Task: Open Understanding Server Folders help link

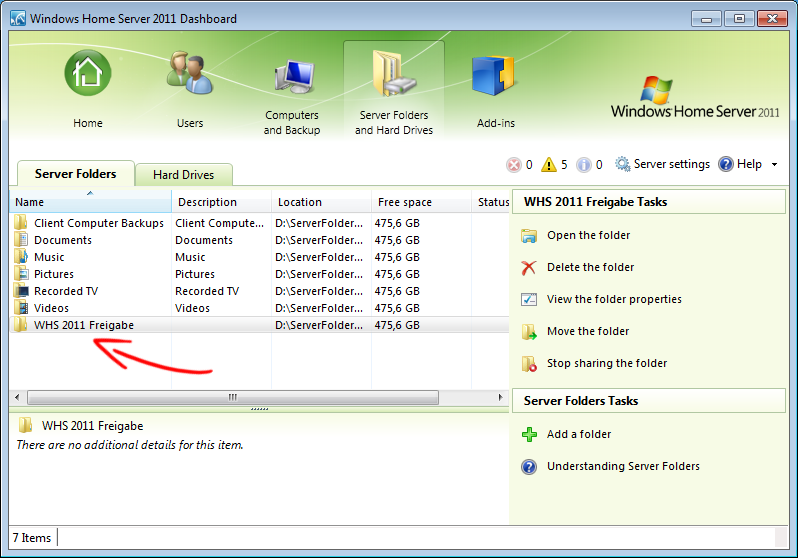Action: (623, 466)
